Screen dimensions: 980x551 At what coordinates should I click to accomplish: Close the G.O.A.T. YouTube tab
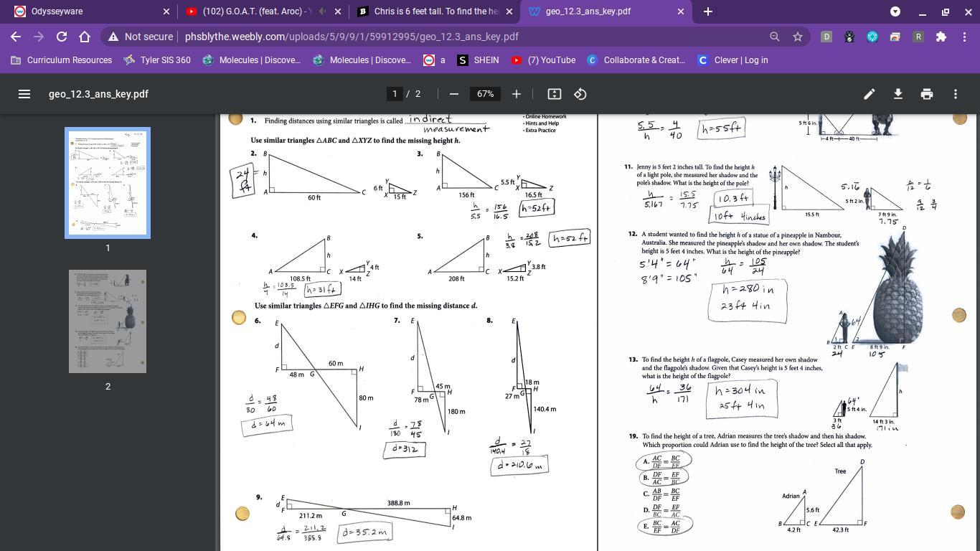[x=338, y=11]
